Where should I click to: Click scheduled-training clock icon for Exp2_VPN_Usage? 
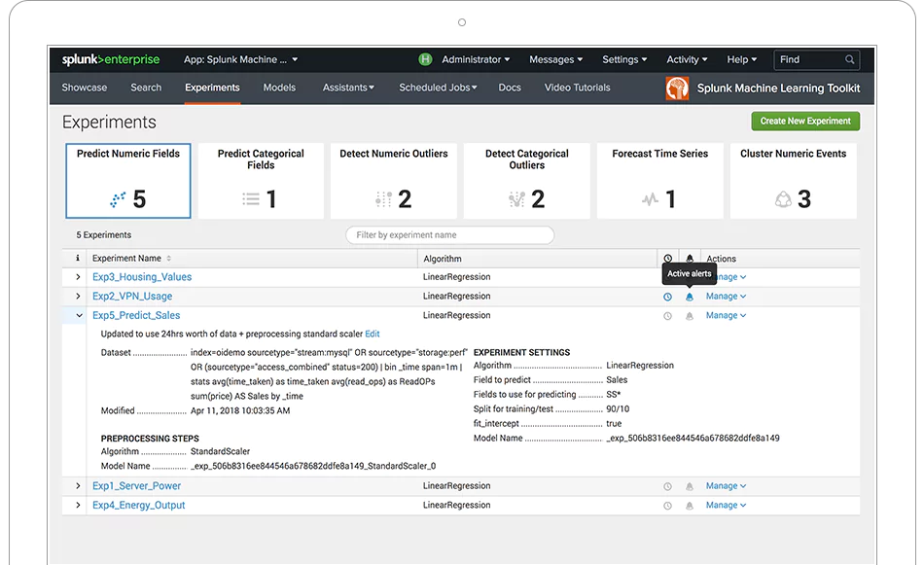667,297
